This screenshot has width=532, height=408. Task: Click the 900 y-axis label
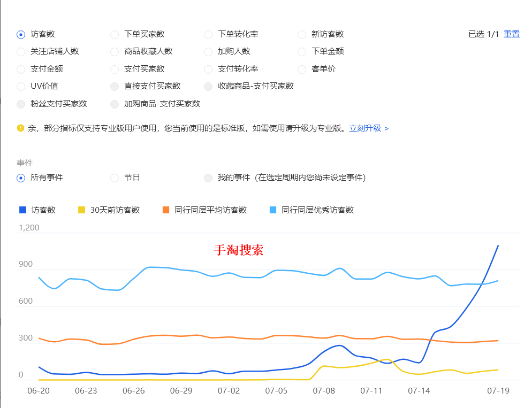26,264
